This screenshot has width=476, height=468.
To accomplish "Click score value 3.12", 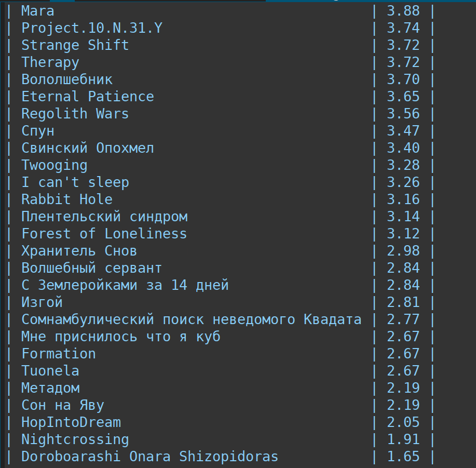I will [x=403, y=234].
